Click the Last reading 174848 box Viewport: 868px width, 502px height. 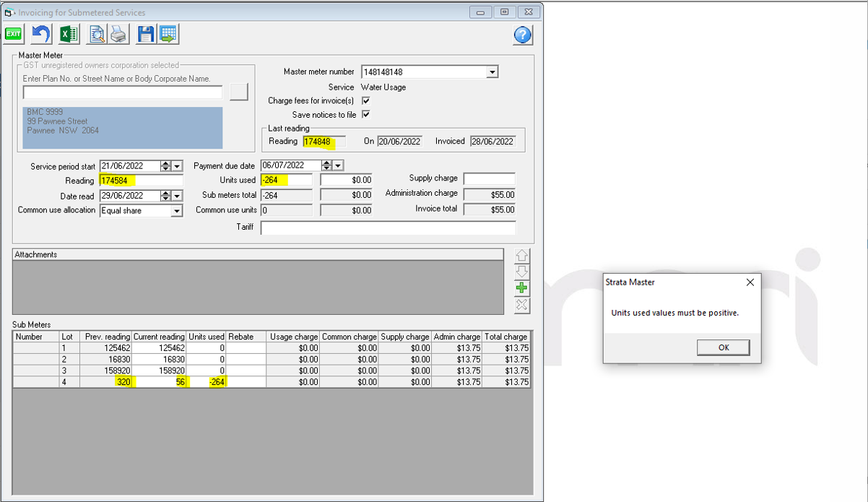(x=324, y=142)
